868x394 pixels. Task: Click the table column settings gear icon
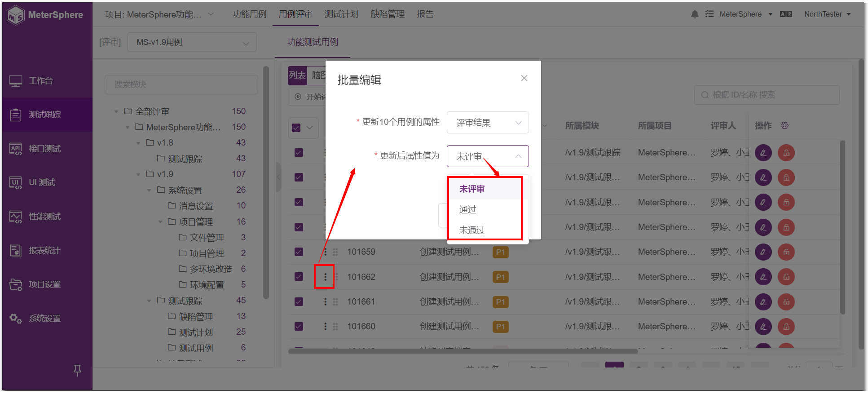784,126
